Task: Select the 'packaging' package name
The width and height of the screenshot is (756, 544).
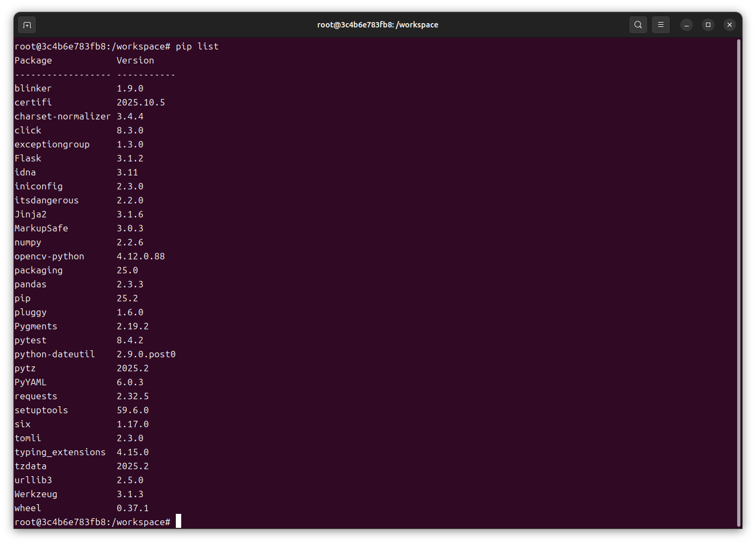Action: tap(39, 271)
